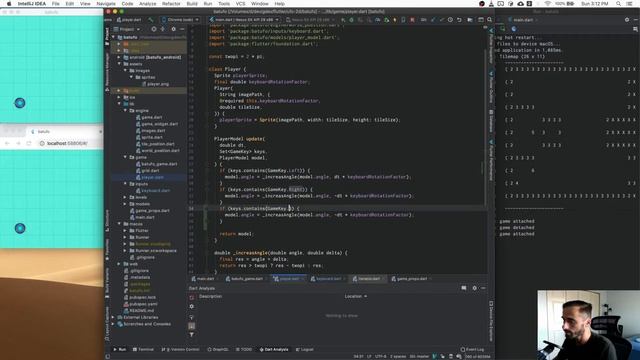
Task: Click the red restart analysis icon in Dart Analysis
Action: pos(191,298)
